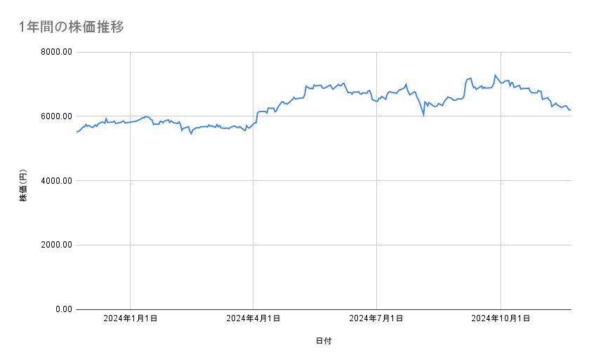Image resolution: width=589 pixels, height=364 pixels.
Task: Click the chart title 1年間の株価推移
Action: pos(72,27)
